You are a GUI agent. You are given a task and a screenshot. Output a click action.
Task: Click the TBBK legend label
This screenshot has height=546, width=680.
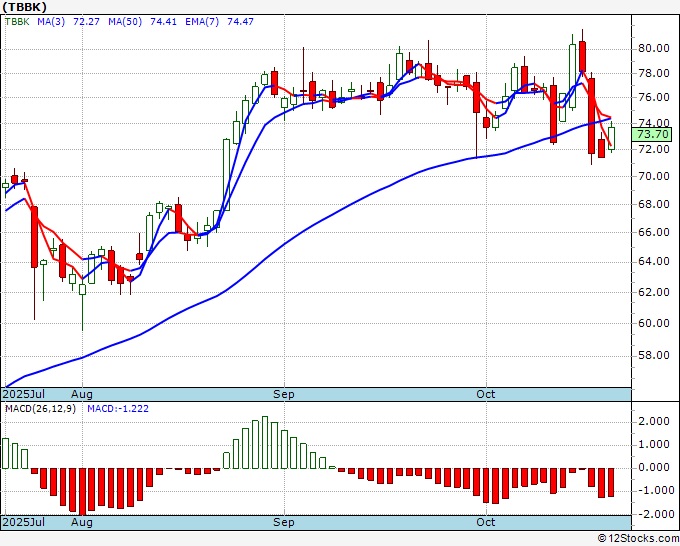(17, 22)
